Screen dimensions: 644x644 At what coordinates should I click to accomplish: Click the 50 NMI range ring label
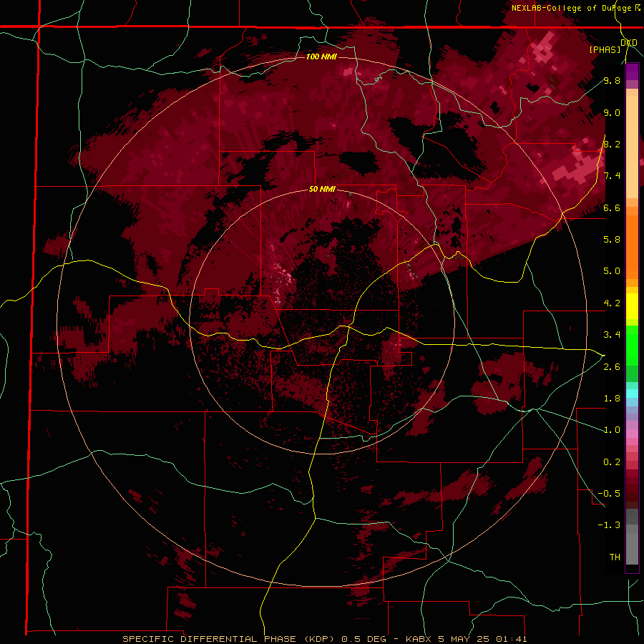(322, 190)
